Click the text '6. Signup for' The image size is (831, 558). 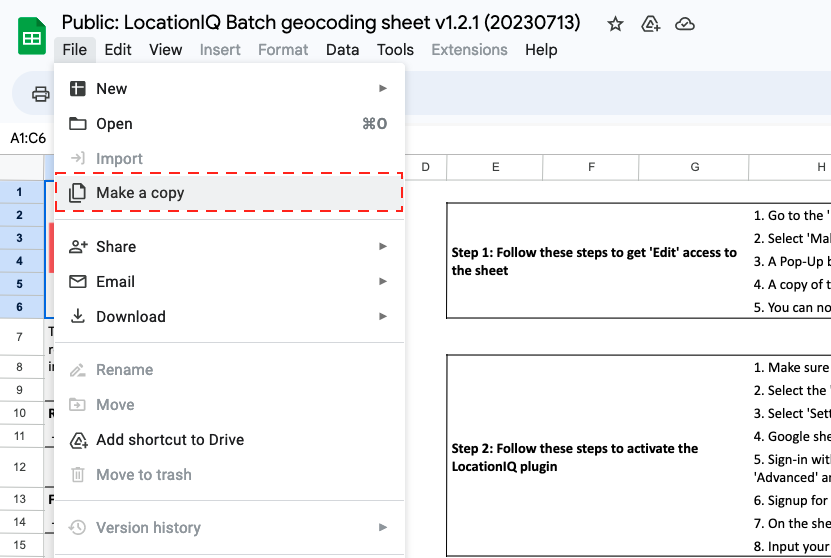coord(790,500)
